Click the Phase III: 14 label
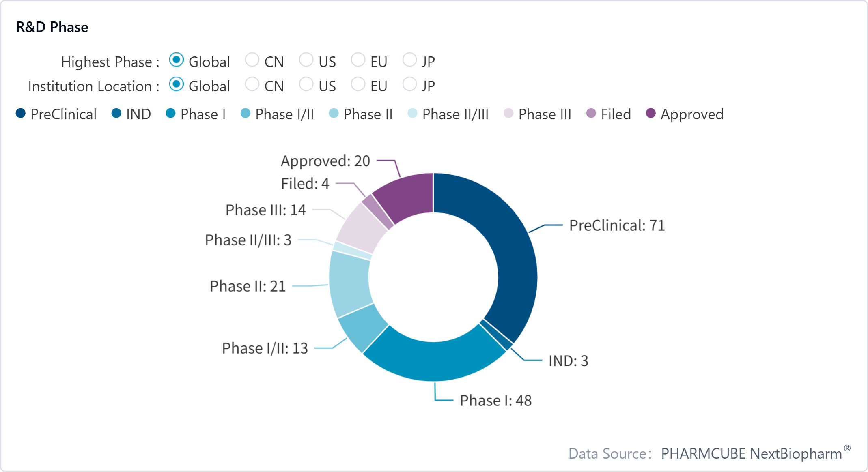 tap(266, 210)
